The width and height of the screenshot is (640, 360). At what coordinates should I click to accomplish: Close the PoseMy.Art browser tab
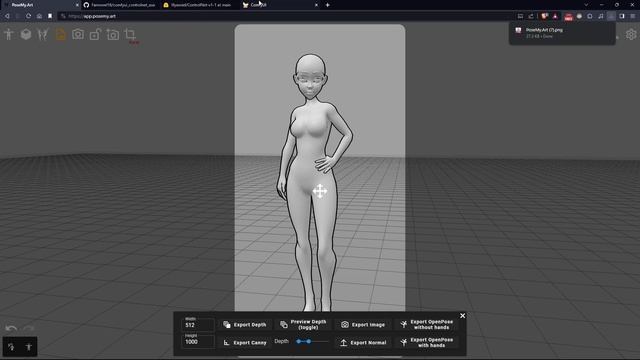click(x=77, y=5)
